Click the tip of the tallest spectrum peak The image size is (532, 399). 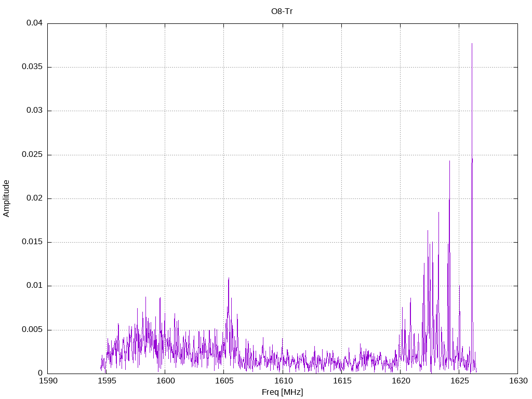coord(472,44)
